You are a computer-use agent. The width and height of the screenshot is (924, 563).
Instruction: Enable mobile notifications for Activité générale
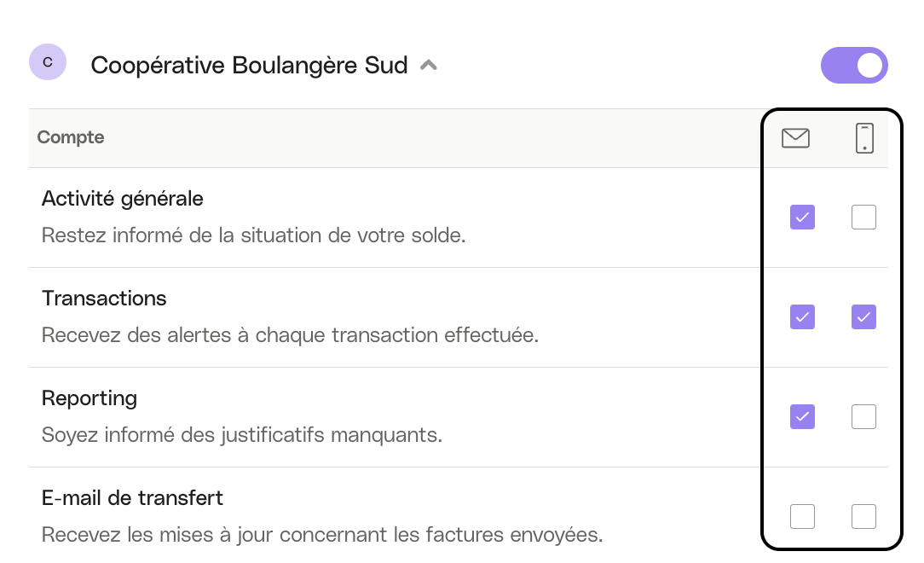[863, 217]
